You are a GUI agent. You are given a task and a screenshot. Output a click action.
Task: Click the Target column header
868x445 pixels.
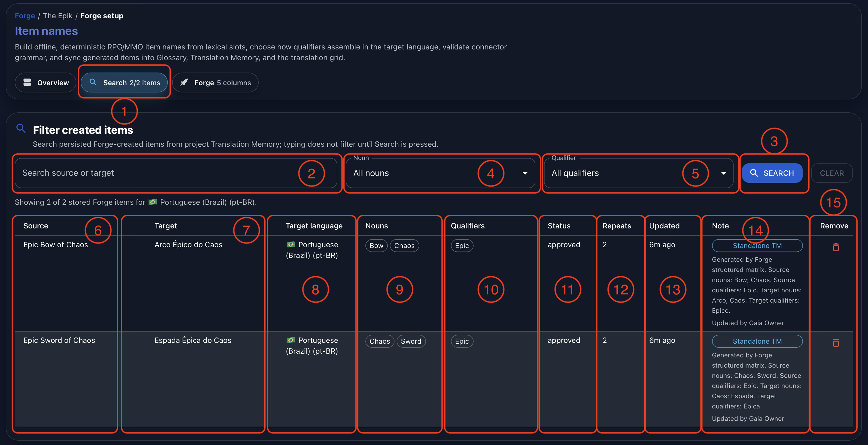tap(165, 226)
